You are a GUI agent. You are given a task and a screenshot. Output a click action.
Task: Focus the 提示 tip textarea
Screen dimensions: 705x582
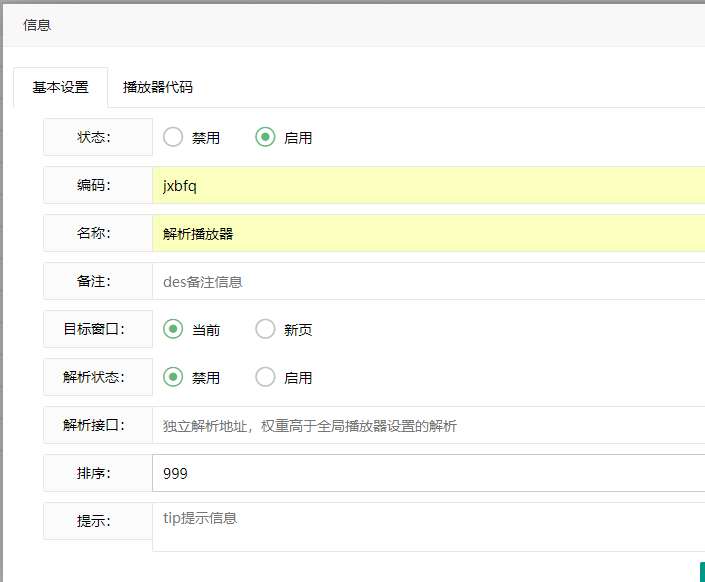pos(428,527)
